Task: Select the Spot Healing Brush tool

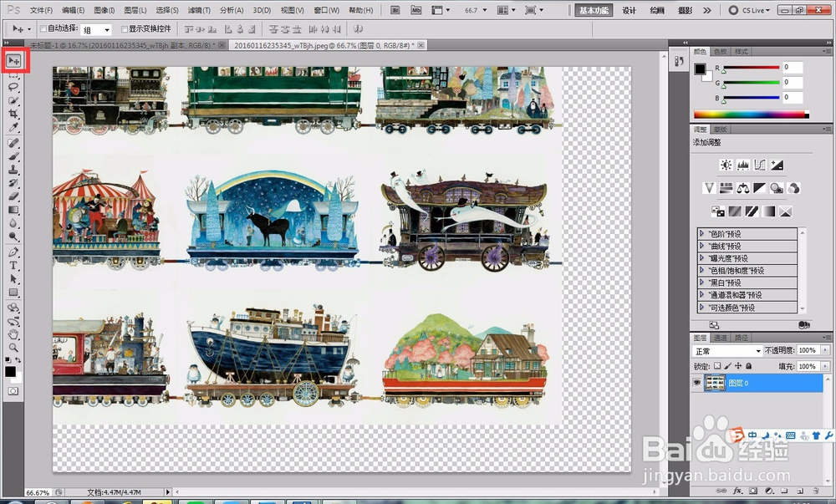Action: [x=13, y=143]
